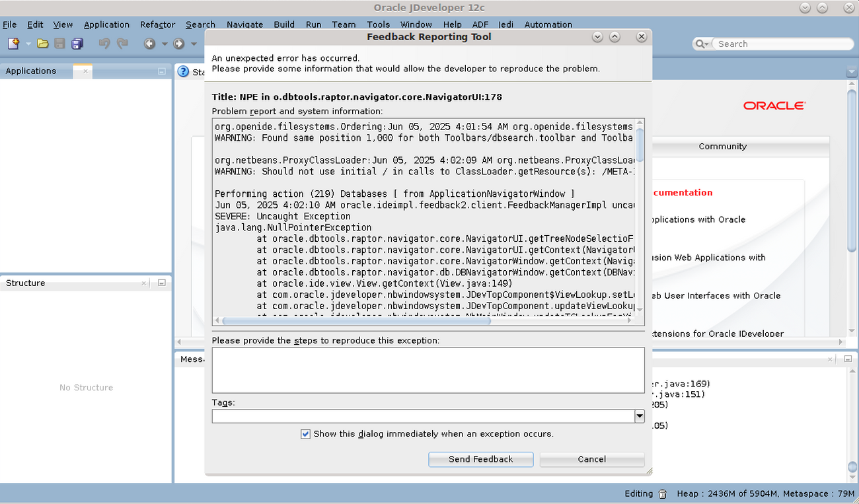Open the Help menu

453,24
